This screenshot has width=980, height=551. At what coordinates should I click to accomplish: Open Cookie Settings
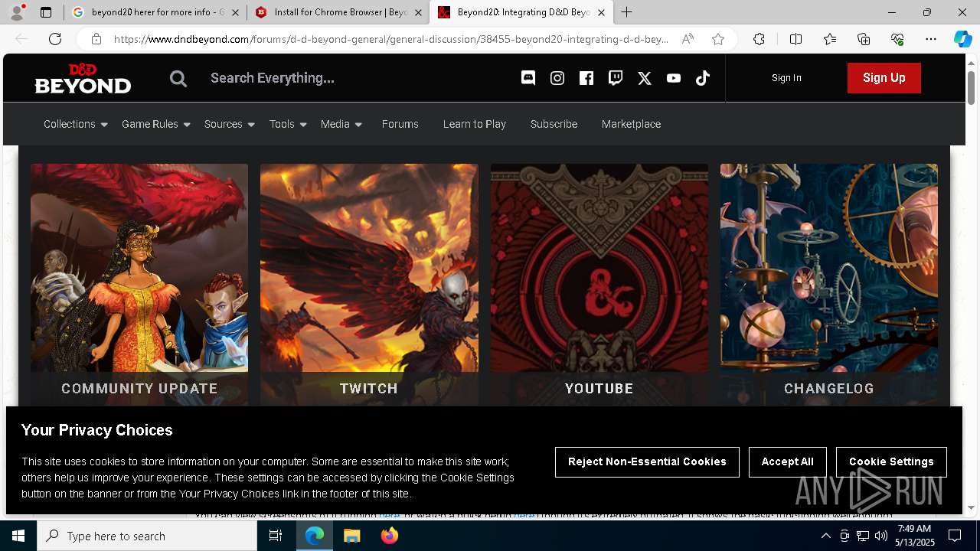[x=891, y=461]
